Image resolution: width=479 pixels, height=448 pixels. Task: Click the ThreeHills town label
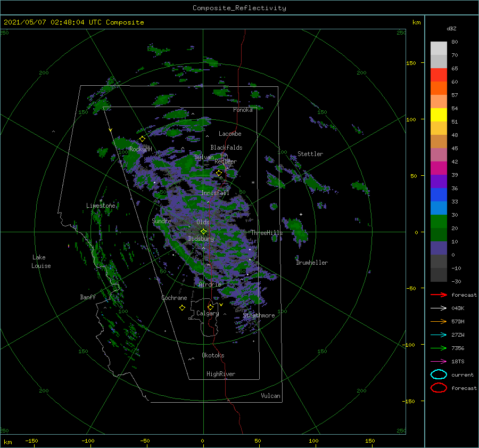267,233
